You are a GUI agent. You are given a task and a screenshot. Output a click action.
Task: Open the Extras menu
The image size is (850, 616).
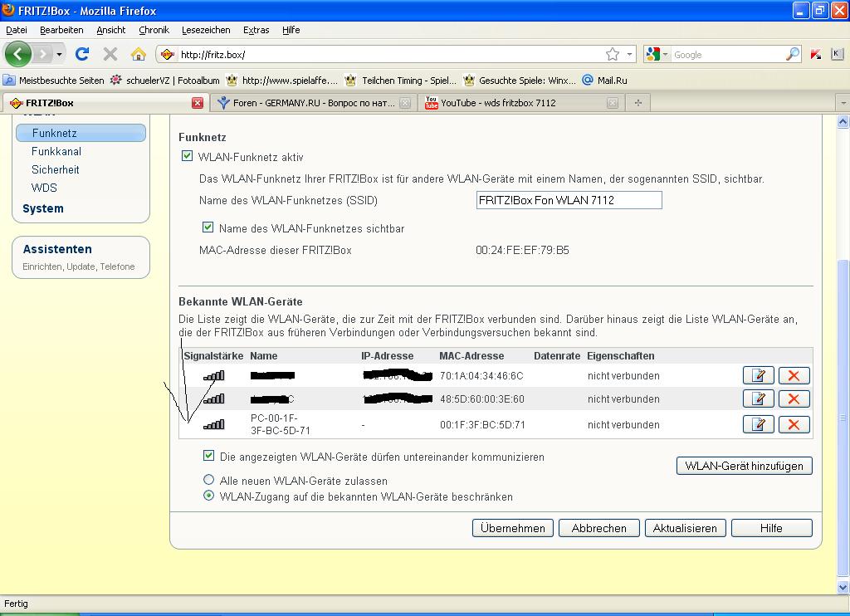[x=256, y=30]
